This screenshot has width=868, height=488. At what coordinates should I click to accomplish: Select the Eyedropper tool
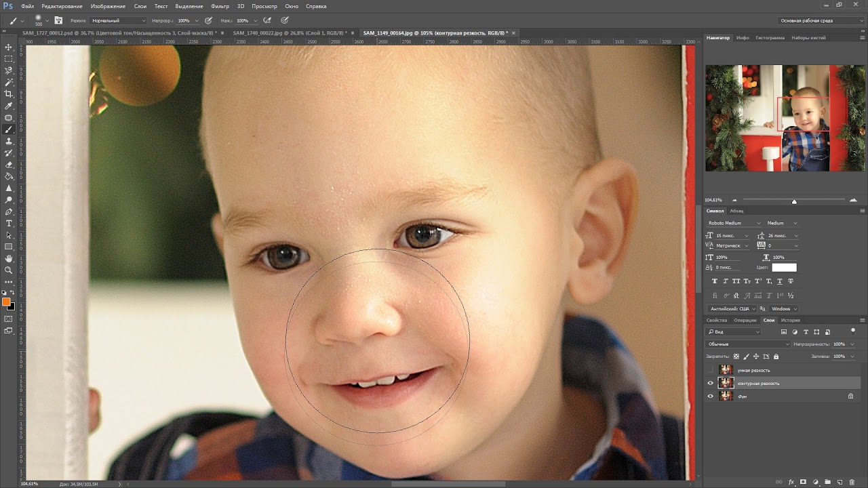tap(9, 106)
